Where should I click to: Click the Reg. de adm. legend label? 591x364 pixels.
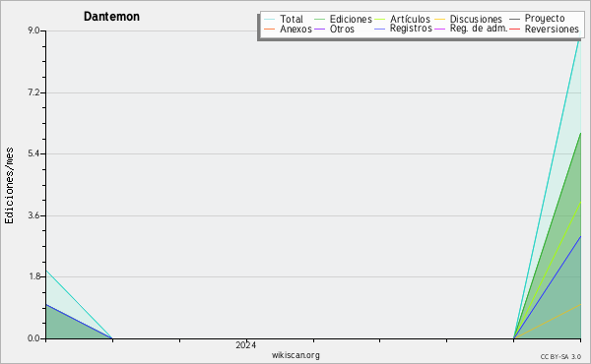tap(479, 29)
